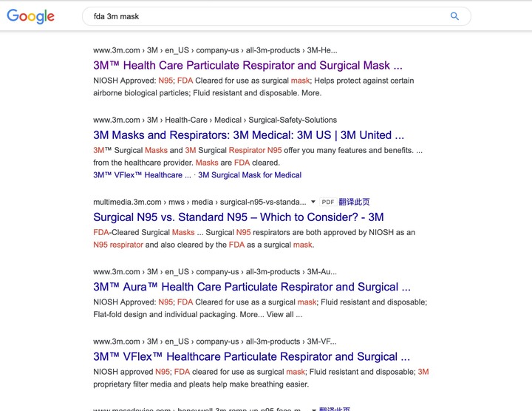Open '3M™ Health Care Particulate Respirator and Surgical Mask' result

[x=248, y=65]
